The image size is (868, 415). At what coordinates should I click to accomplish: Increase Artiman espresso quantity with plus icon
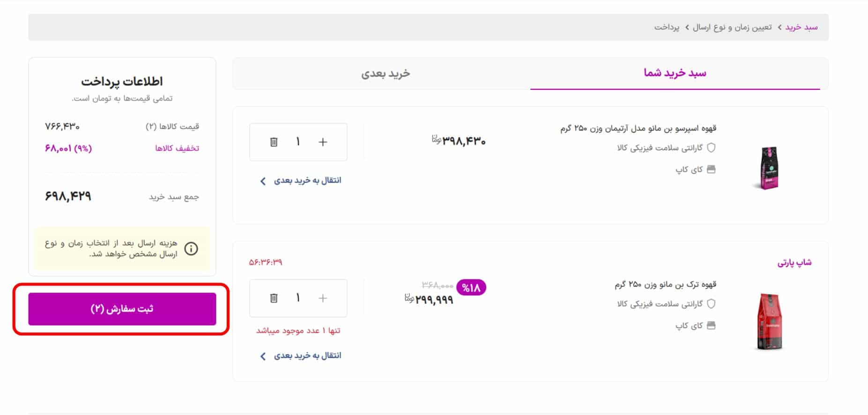(x=323, y=142)
